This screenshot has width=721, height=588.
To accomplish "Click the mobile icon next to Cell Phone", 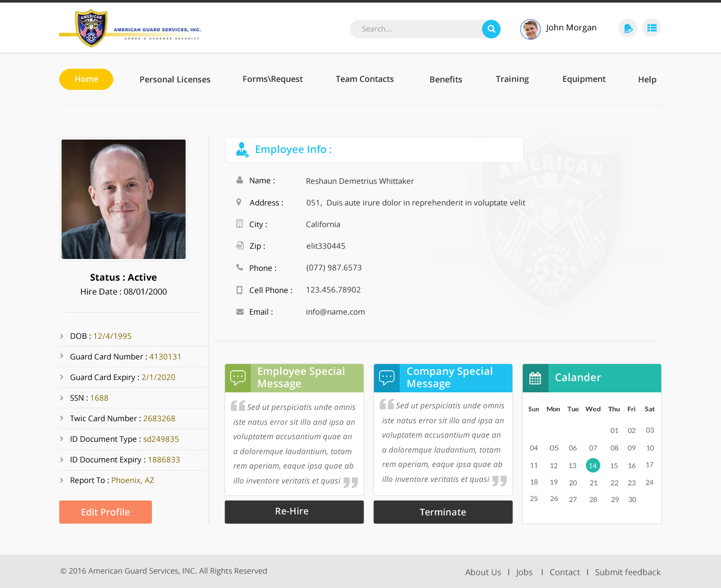I will pos(239,289).
